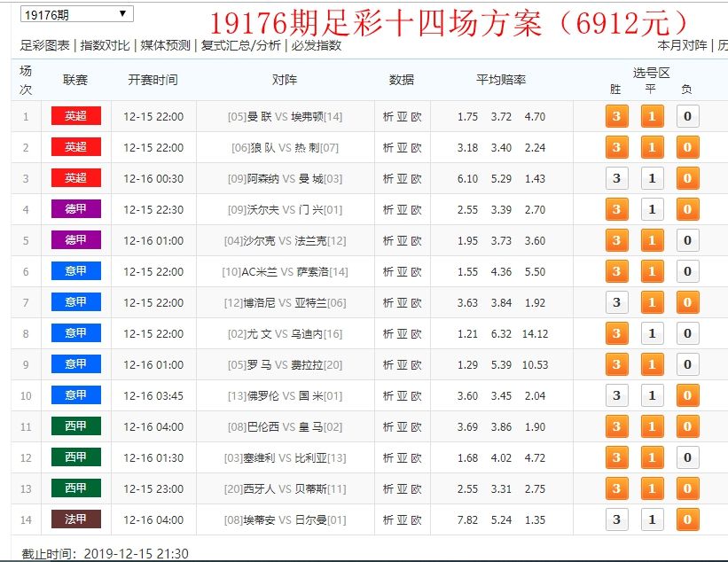Open 复式汇总/分析 link

pyautogui.click(x=241, y=45)
